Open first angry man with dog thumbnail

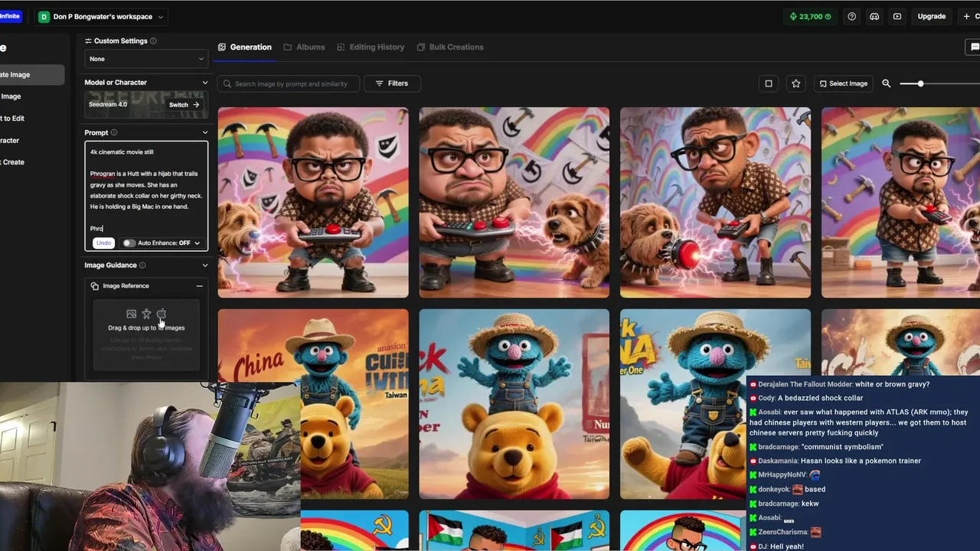click(313, 202)
